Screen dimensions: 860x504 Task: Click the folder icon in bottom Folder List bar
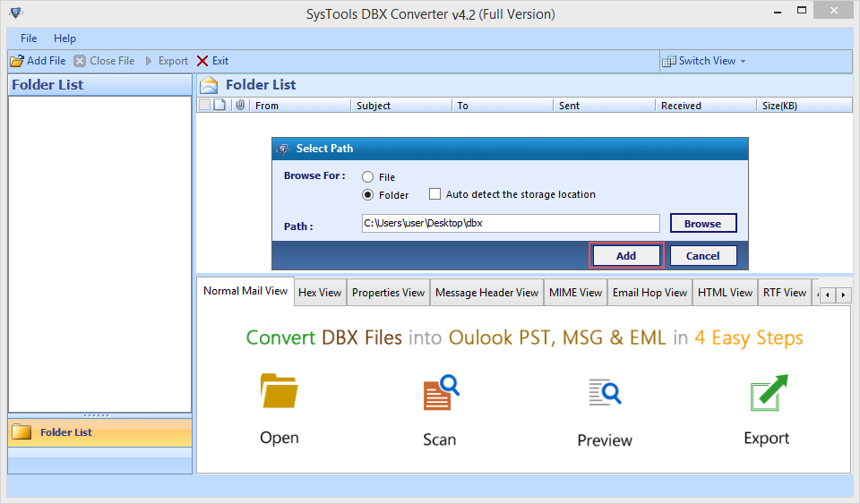click(x=21, y=431)
